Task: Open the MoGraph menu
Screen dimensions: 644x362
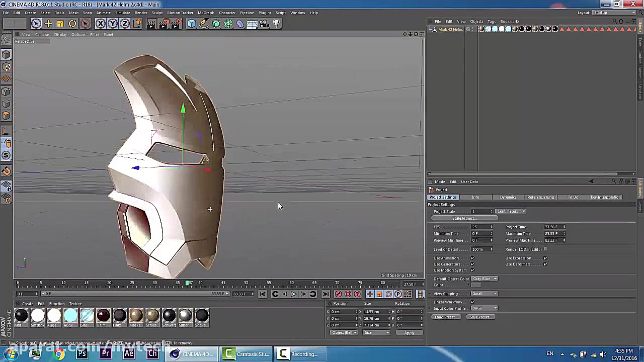Action: tap(206, 13)
